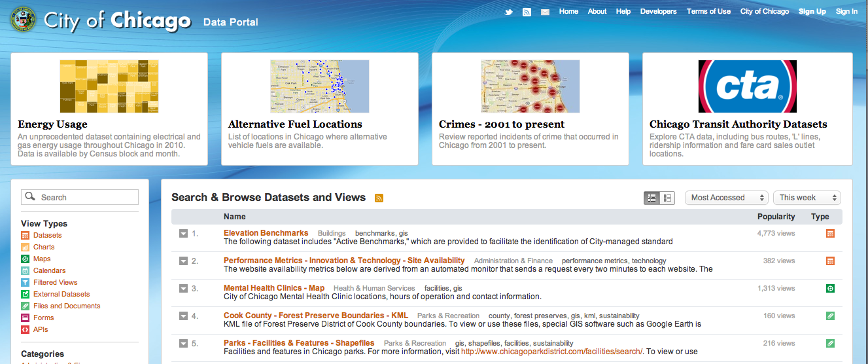Screen dimensions: 868x364
Task: Click the map type icon for Mental Health Clinics
Action: (830, 288)
